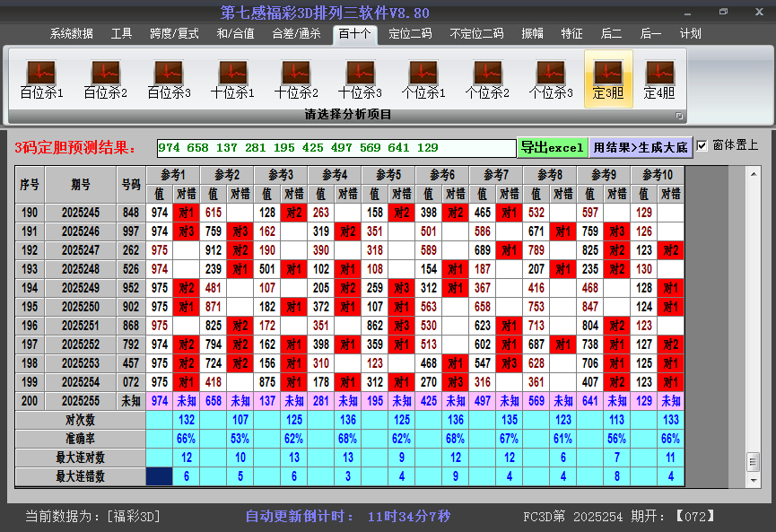
Task: Select the 百位杀1 analysis icon
Action: [x=41, y=79]
